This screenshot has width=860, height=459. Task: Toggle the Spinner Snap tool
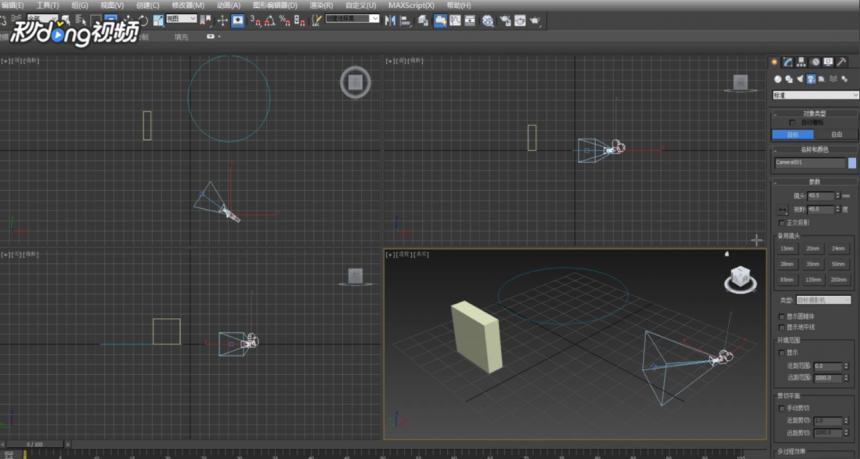[299, 21]
